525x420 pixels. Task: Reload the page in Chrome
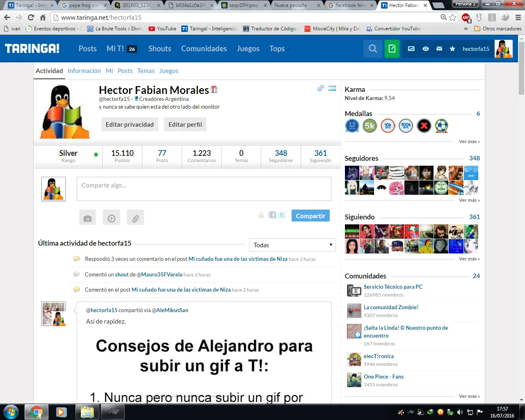[x=31, y=17]
